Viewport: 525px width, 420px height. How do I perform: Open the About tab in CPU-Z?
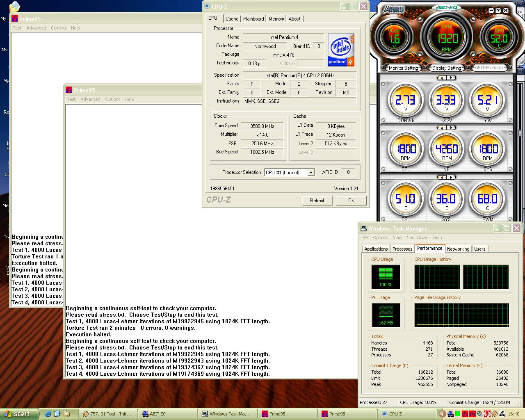(294, 19)
